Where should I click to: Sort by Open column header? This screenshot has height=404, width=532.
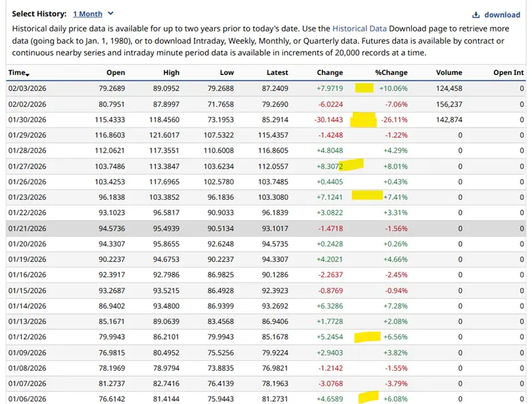[x=116, y=72]
